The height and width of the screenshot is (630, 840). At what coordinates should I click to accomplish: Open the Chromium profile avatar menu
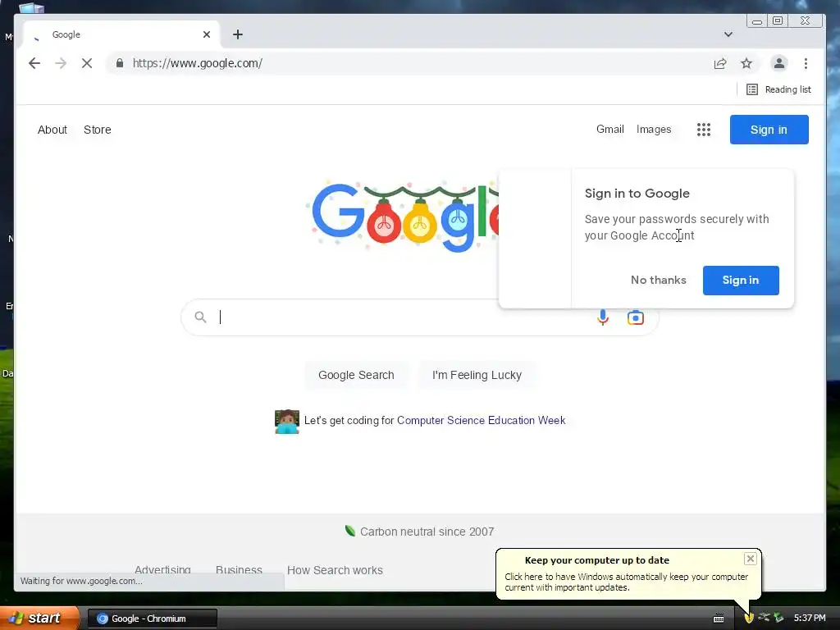click(x=779, y=63)
